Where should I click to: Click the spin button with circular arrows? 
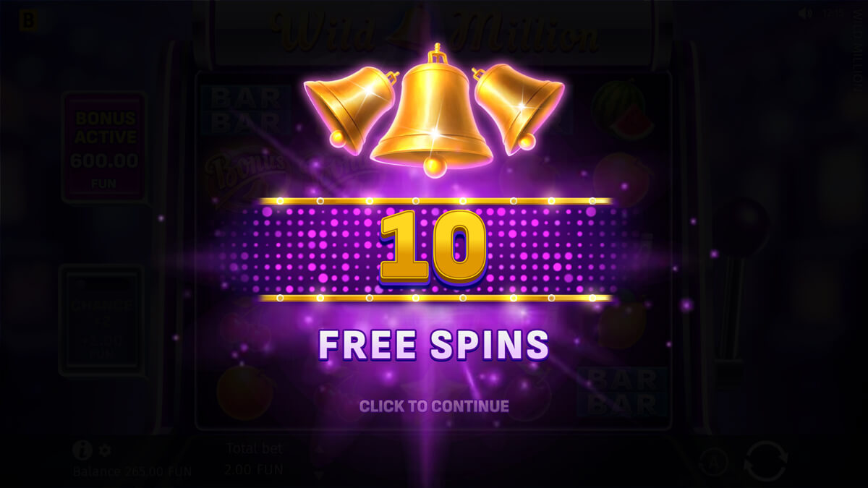click(x=765, y=462)
